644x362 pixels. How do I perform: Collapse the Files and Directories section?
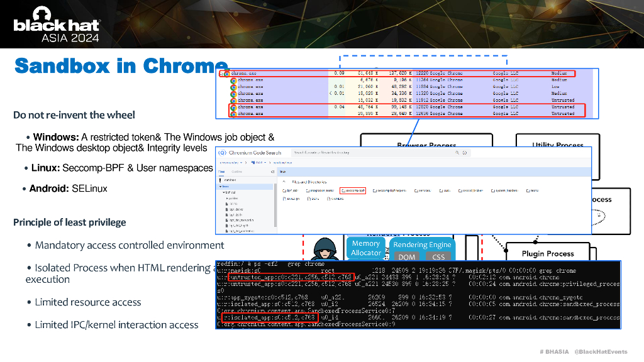point(284,182)
